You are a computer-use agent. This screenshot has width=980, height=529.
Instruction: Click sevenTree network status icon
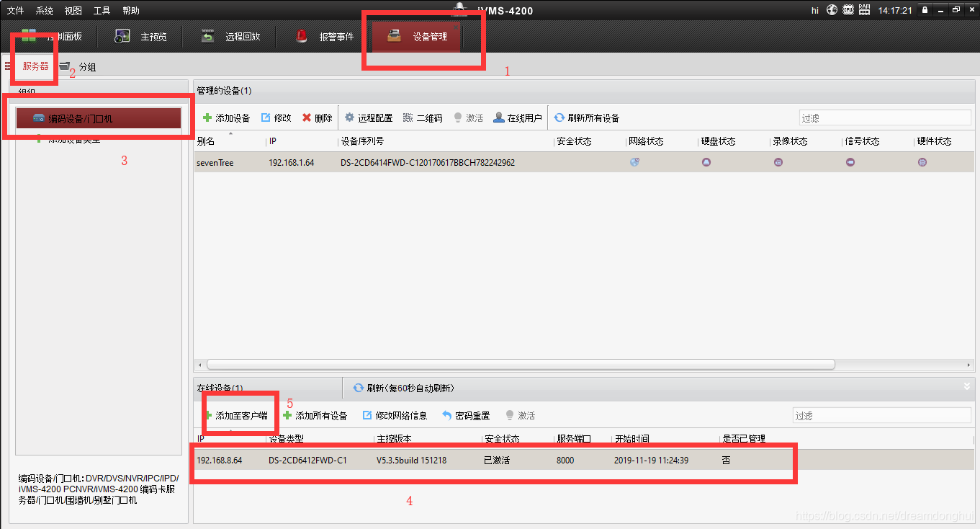tap(634, 162)
